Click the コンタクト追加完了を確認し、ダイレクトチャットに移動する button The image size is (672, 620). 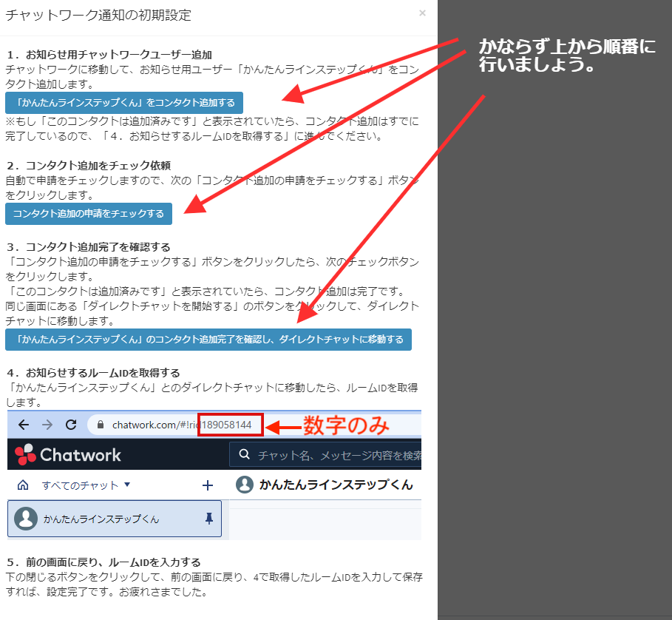[208, 340]
